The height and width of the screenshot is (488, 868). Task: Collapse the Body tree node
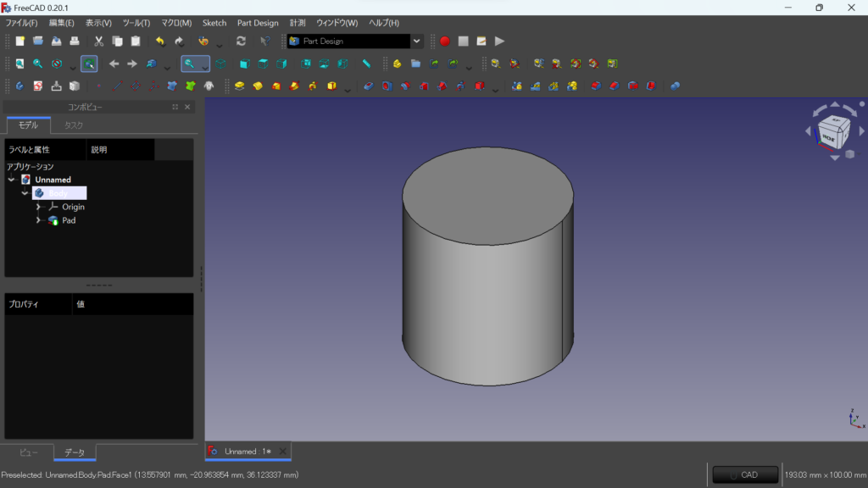point(25,193)
